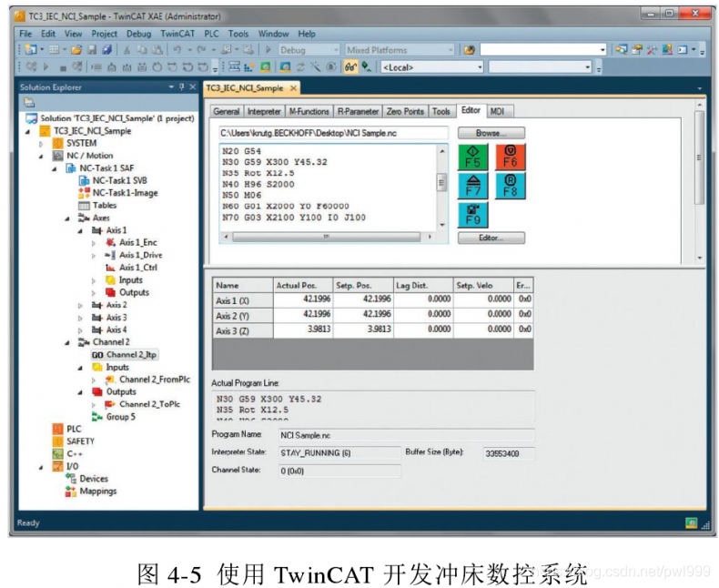
Task: Open the TwinCAT menu
Action: (177, 34)
